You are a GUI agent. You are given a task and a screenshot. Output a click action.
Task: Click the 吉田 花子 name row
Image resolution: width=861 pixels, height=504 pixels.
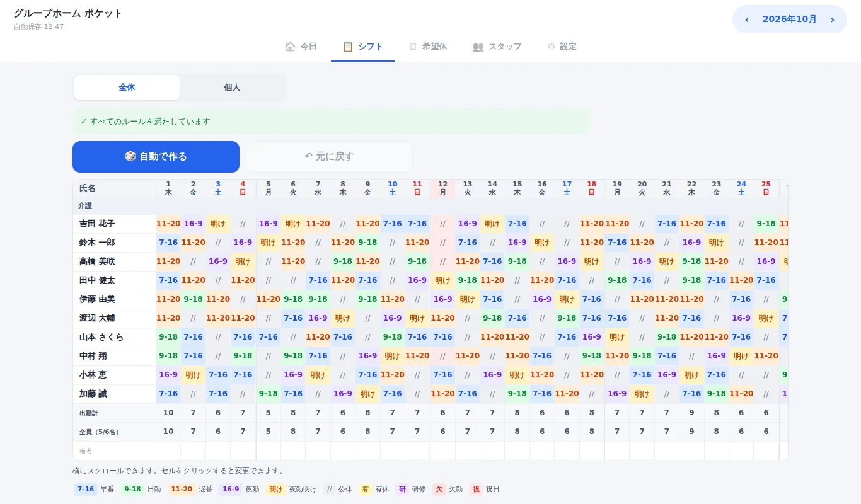pyautogui.click(x=114, y=224)
